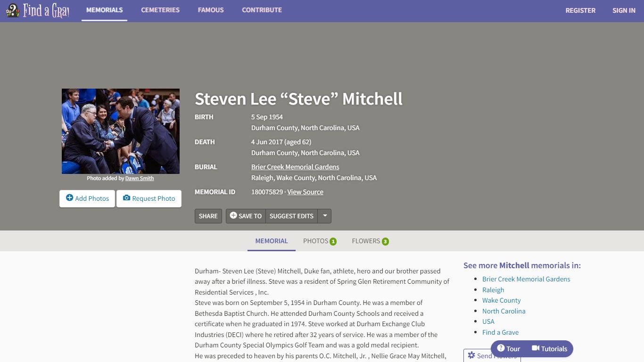Image resolution: width=644 pixels, height=362 pixels.
Task: Open the Famous menu item
Action: click(x=211, y=10)
